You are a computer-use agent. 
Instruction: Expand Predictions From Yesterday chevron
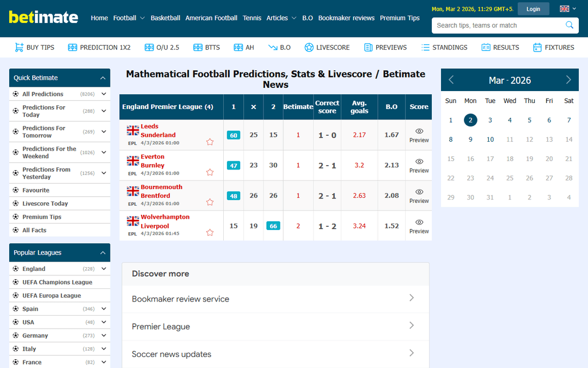click(104, 173)
